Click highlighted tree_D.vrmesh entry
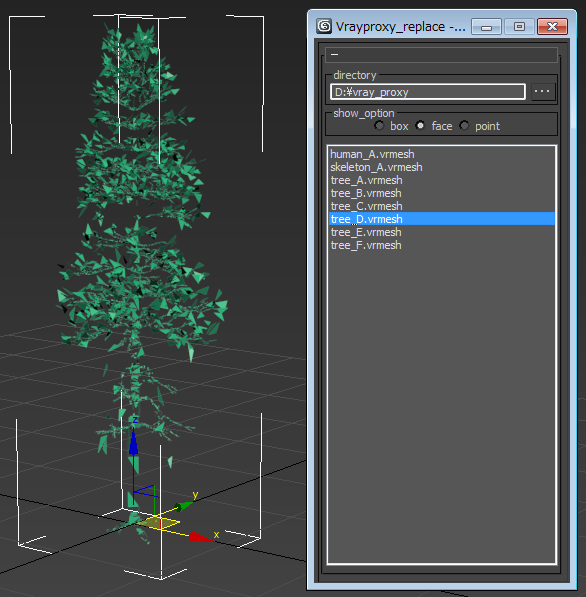 coord(441,219)
